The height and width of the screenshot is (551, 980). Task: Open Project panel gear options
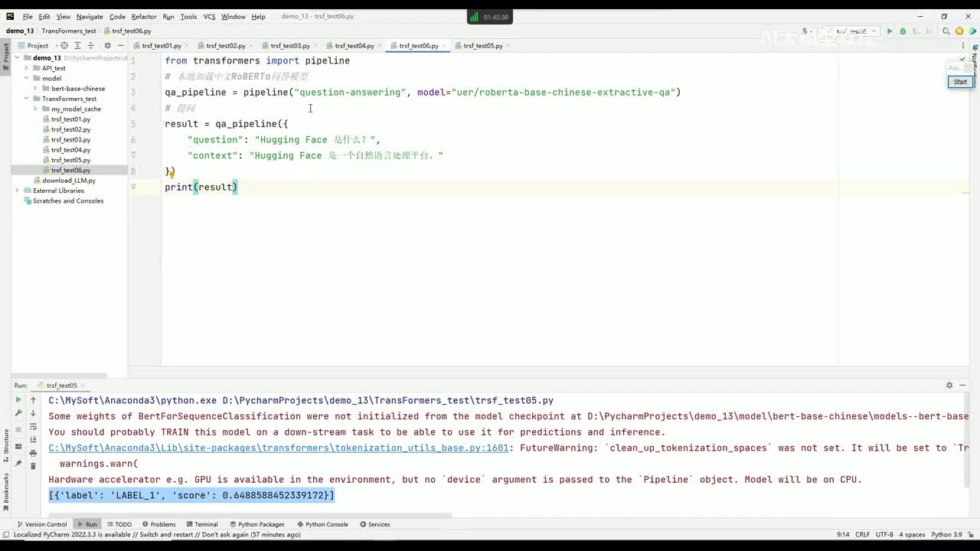point(107,46)
